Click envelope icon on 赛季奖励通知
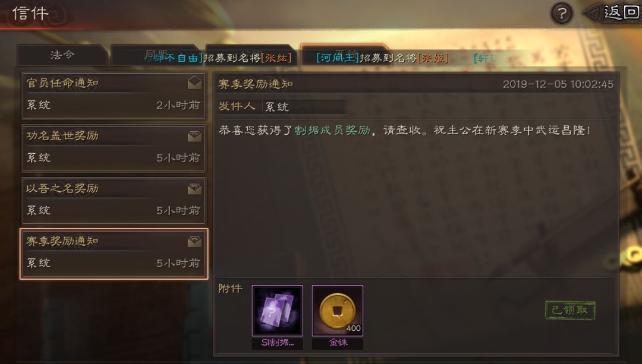The height and width of the screenshot is (364, 642). tap(194, 241)
